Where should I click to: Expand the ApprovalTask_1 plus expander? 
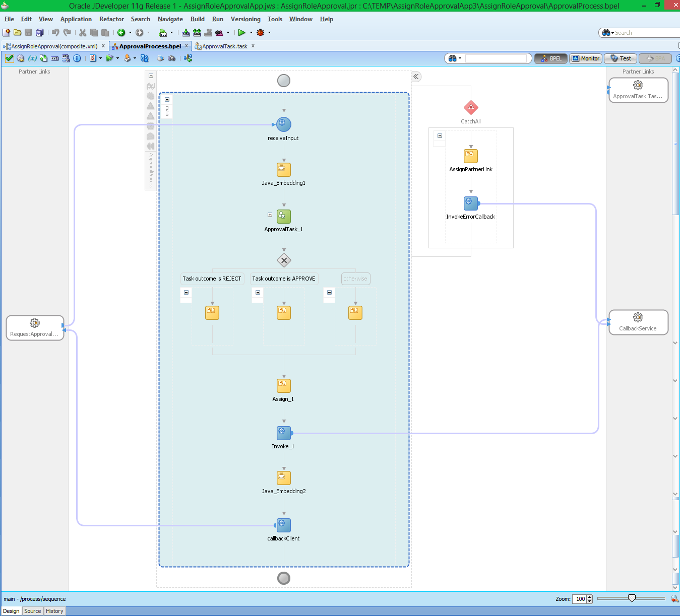click(270, 215)
